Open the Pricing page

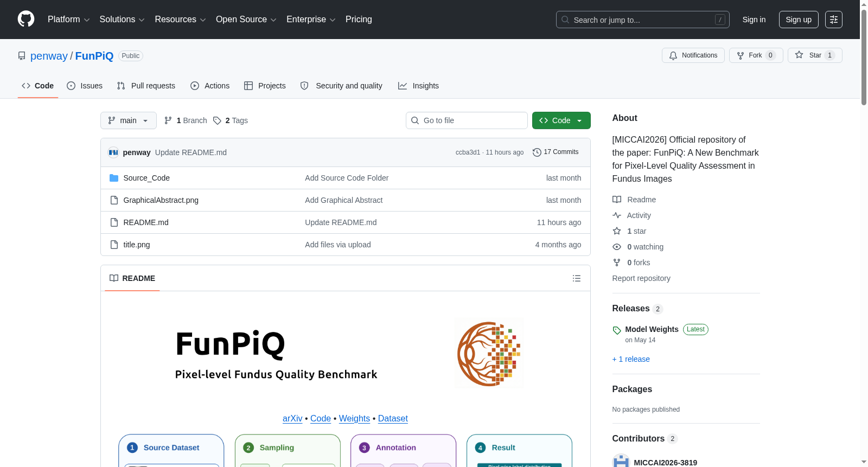(359, 20)
